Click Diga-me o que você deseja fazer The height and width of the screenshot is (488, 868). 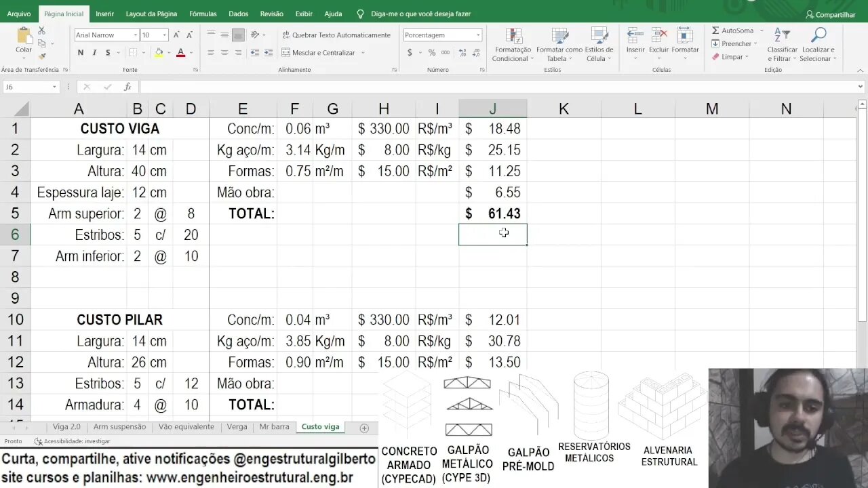tap(413, 14)
